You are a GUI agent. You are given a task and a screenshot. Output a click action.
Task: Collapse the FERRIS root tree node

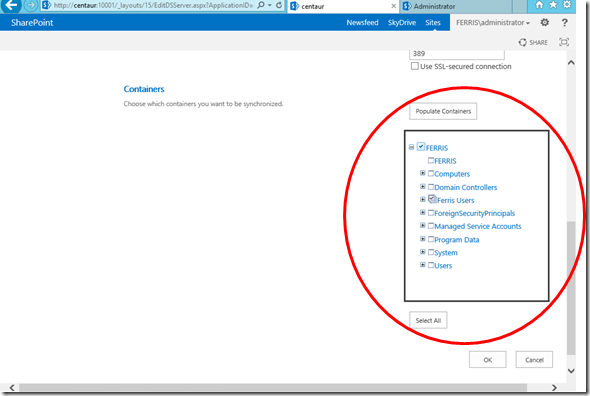tap(411, 147)
